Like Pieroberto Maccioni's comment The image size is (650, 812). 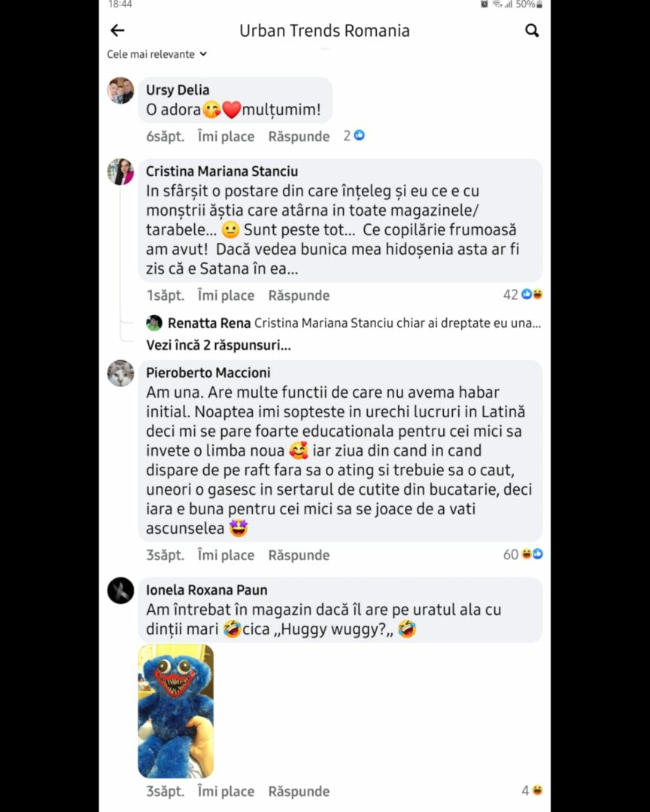[x=226, y=556]
